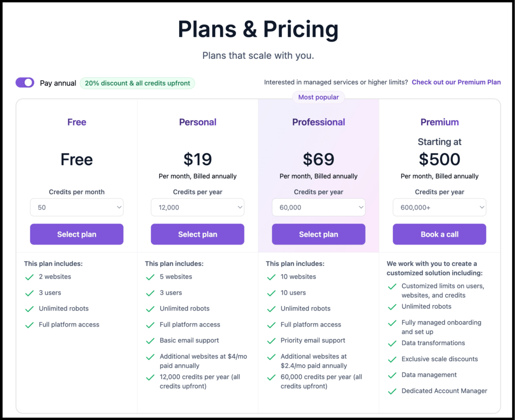Image resolution: width=515 pixels, height=420 pixels.
Task: Click the checkmark beside 'Dedicated Account Manager' in Premium
Action: point(392,391)
